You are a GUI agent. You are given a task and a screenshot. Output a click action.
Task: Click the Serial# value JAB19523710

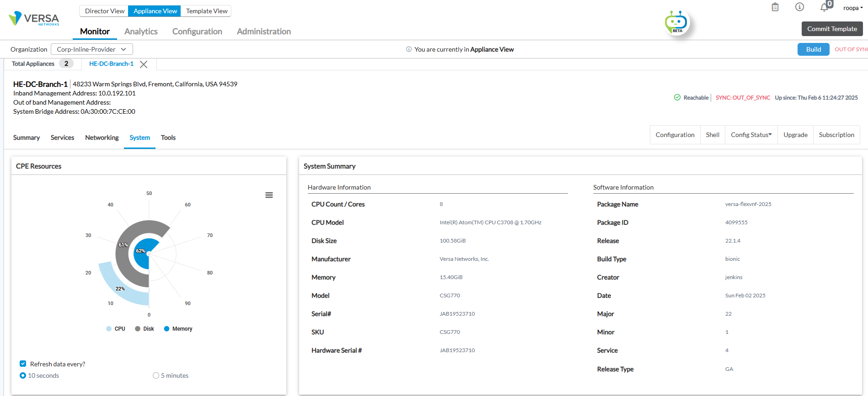tap(457, 314)
